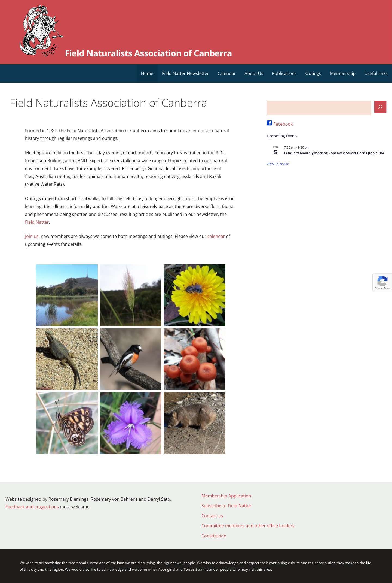Click inside the search text field
The height and width of the screenshot is (583, 392).
pyautogui.click(x=318, y=108)
